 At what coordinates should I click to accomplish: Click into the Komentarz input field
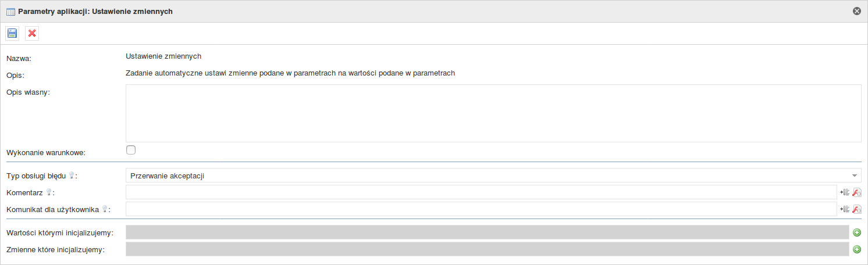(x=481, y=192)
